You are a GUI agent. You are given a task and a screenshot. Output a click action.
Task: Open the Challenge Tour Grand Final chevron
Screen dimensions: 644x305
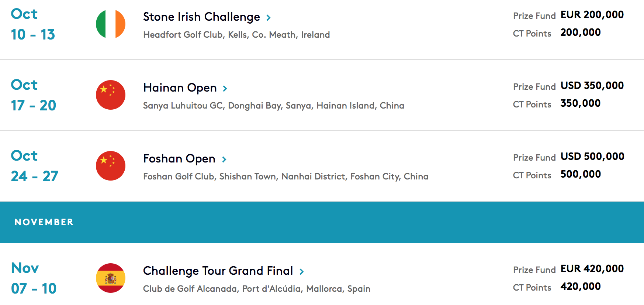pos(302,271)
